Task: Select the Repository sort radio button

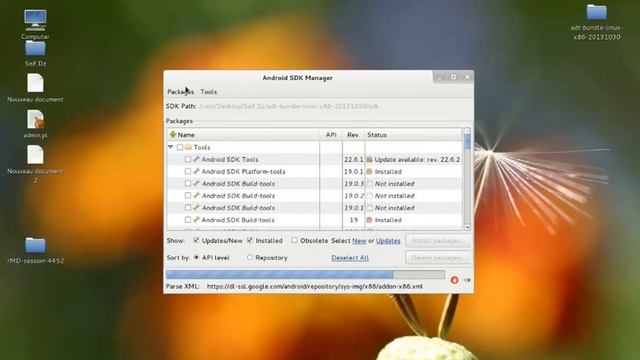Action: pos(250,257)
